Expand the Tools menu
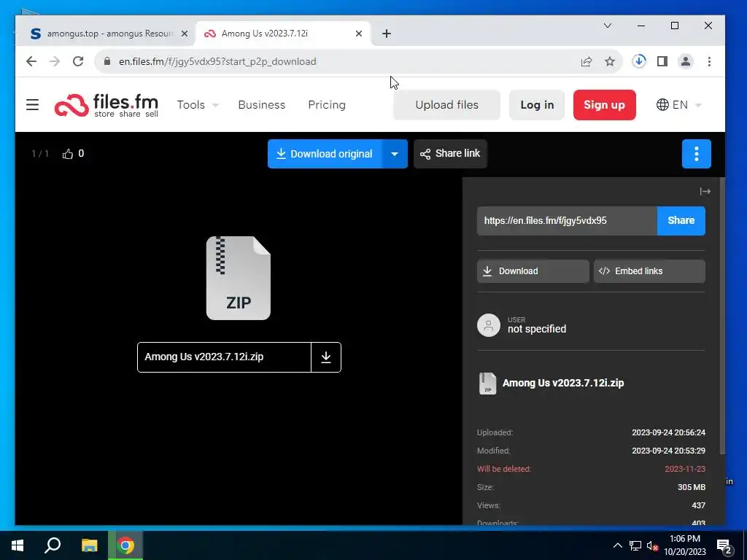The width and height of the screenshot is (747, 560). [x=198, y=105]
